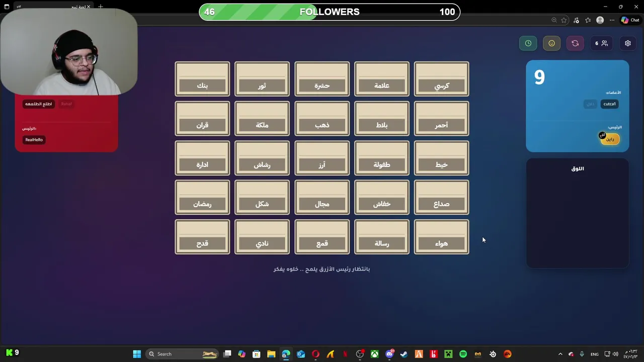Pick the card labeled ملكة
This screenshot has height=362, width=644.
262,118
